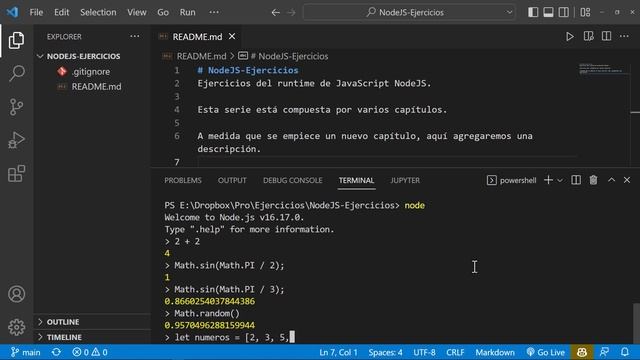Start Go Live server
Screen dimensions: 640x360
546,352
